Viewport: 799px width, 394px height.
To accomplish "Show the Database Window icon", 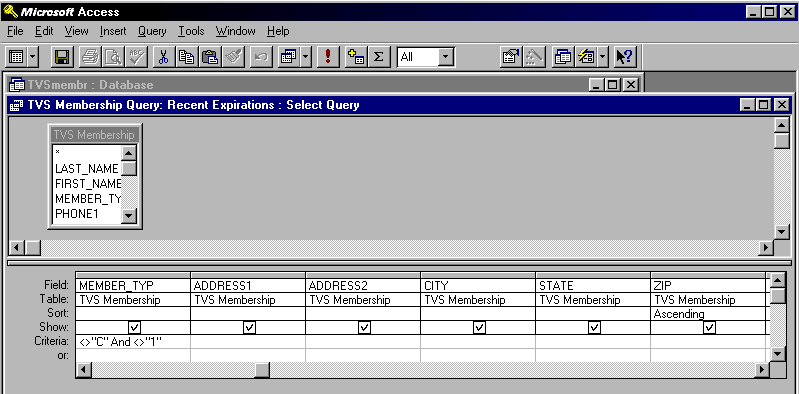I will point(563,57).
